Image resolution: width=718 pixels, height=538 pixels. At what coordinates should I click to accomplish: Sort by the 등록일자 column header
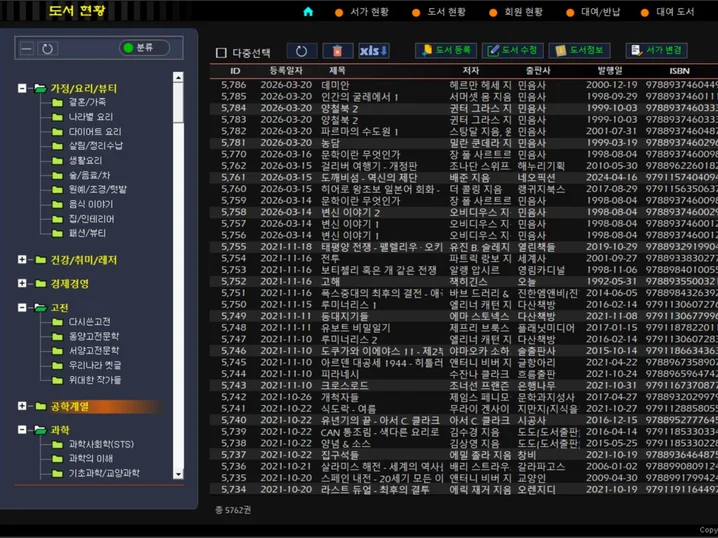tap(285, 71)
